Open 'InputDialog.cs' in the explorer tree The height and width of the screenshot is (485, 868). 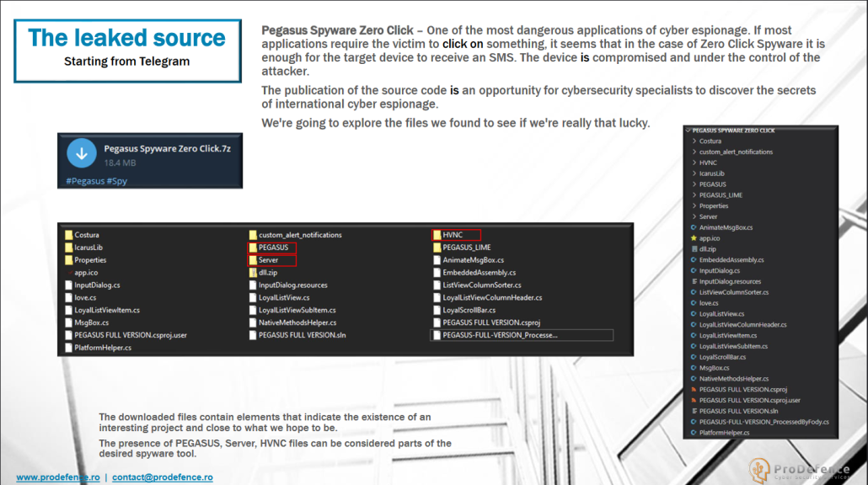[720, 271]
